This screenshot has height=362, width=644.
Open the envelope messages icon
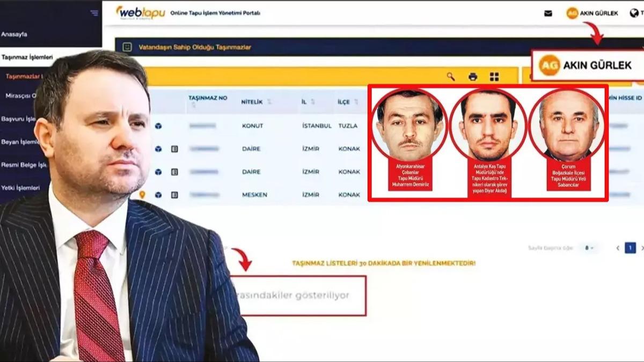548,13
